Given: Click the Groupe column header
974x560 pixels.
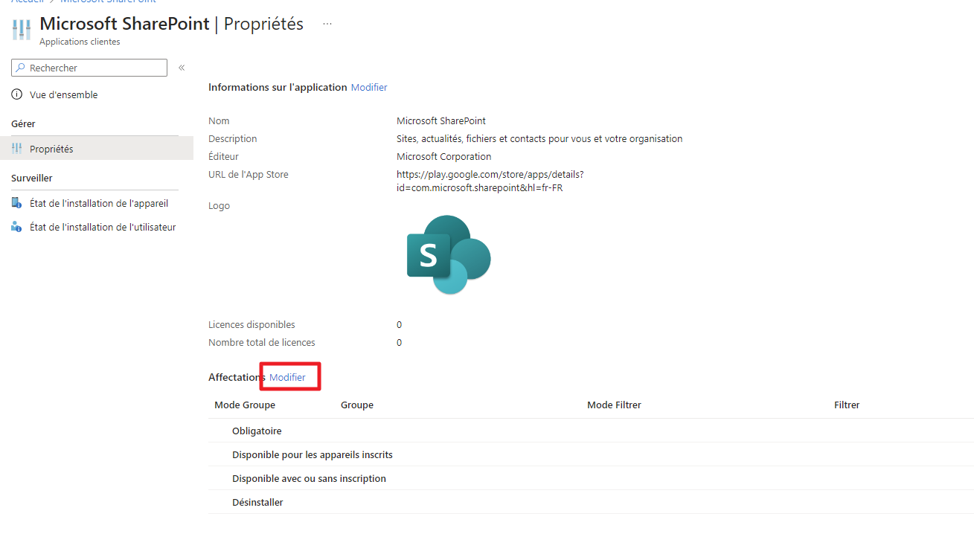Looking at the screenshot, I should tap(357, 405).
